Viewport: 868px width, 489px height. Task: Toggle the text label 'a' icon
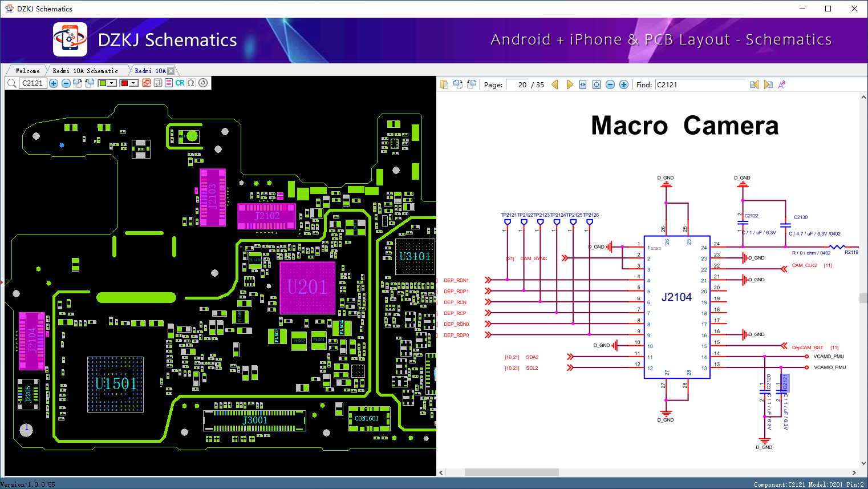[158, 83]
